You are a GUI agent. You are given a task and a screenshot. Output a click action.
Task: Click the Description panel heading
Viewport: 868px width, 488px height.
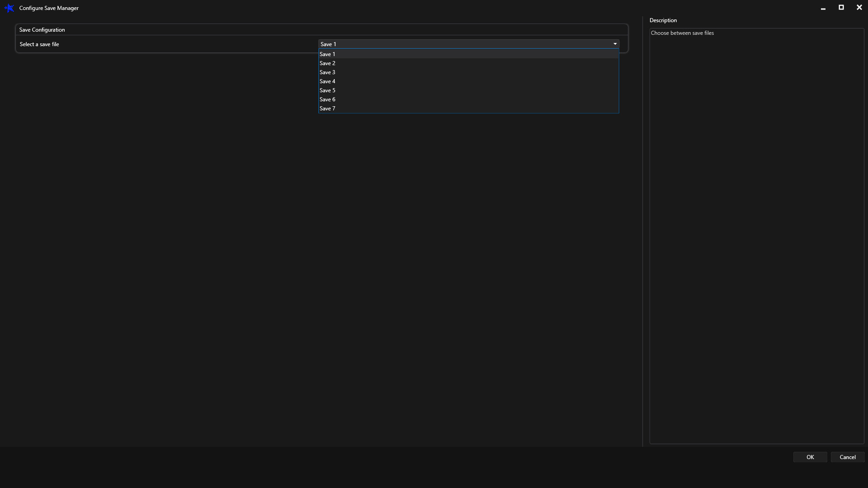point(663,20)
